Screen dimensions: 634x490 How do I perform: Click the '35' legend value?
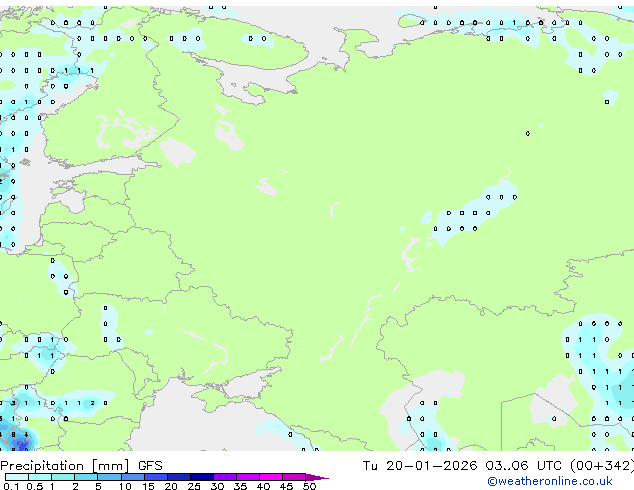240,486
